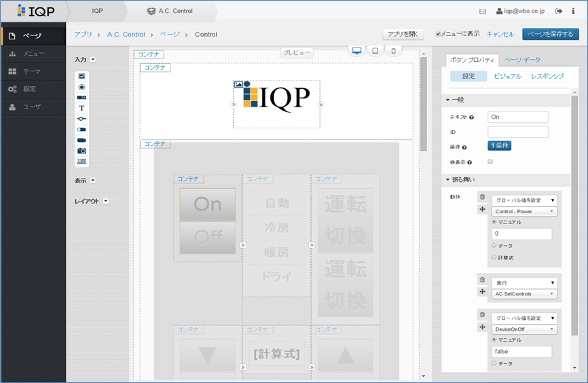The width and height of the screenshot is (588, 383).
Task: Select the radio button widget icon
Action: click(x=81, y=87)
